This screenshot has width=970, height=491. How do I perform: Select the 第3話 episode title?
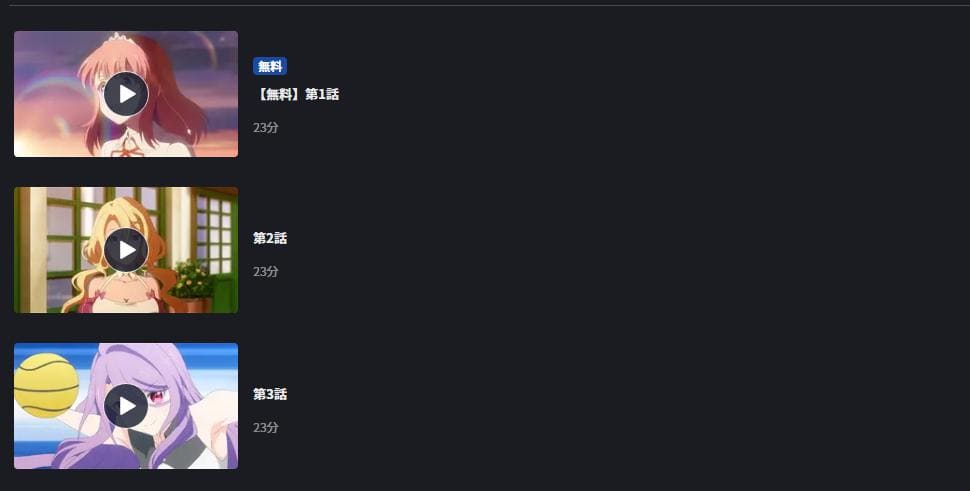click(270, 394)
